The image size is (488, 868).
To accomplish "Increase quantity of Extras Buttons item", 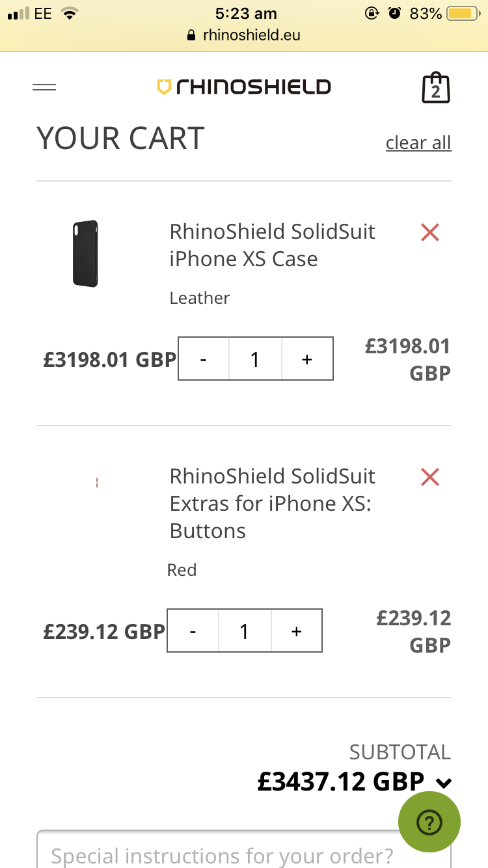I will (x=297, y=631).
